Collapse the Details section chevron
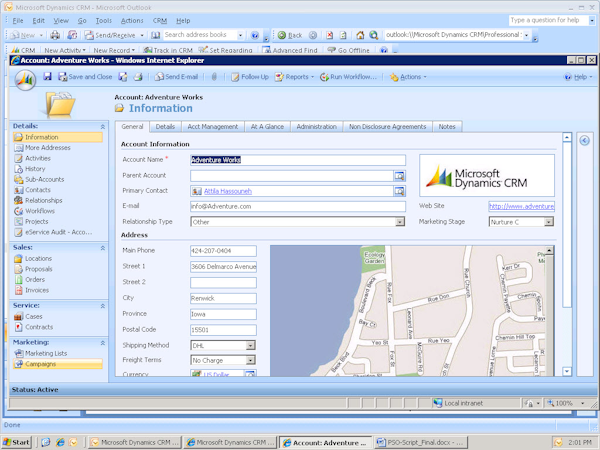600x450 pixels. pyautogui.click(x=102, y=126)
